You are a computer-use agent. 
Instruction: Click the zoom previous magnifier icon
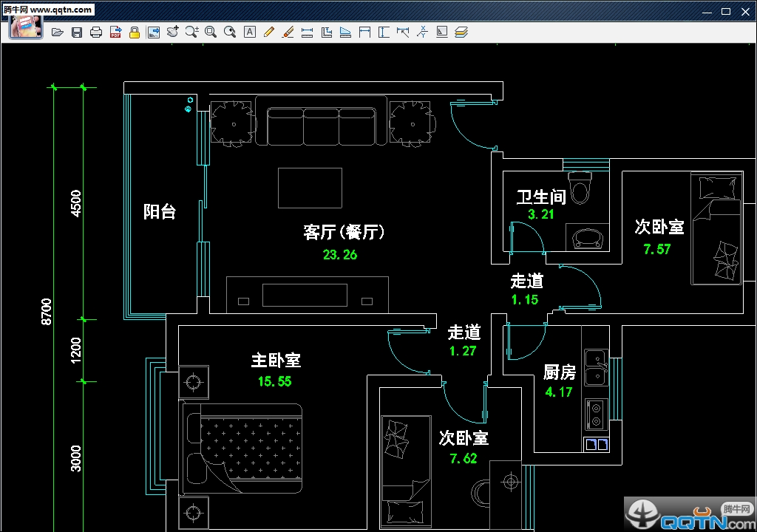tap(230, 32)
